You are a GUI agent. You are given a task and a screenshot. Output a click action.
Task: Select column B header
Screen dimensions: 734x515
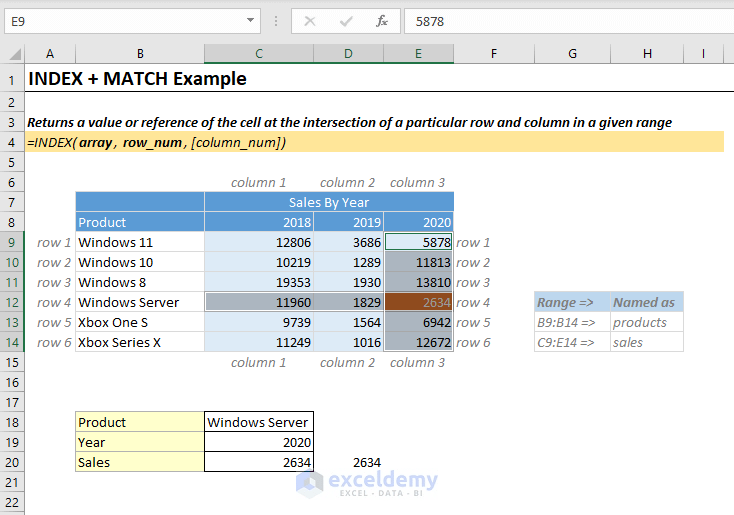coord(140,54)
